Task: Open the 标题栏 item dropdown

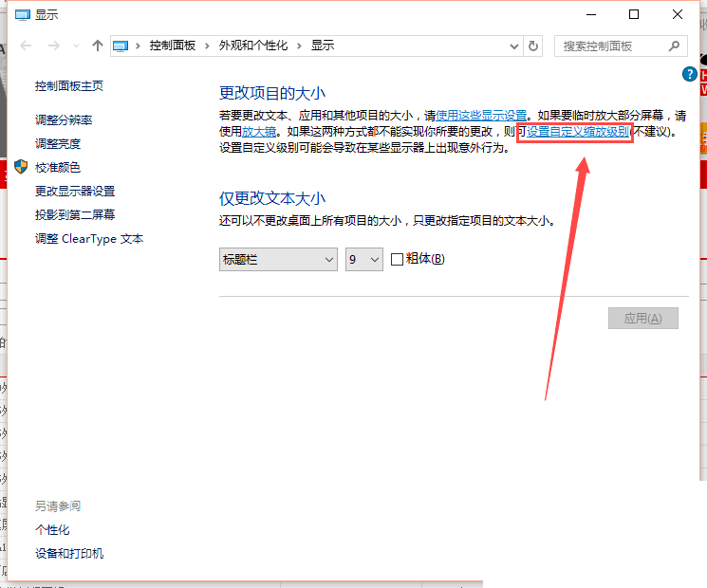Action: [x=278, y=259]
